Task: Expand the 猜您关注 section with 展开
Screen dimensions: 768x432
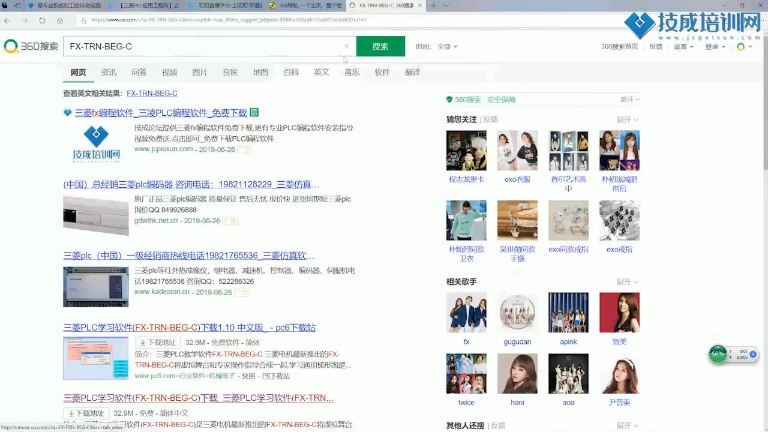Action: [627, 120]
